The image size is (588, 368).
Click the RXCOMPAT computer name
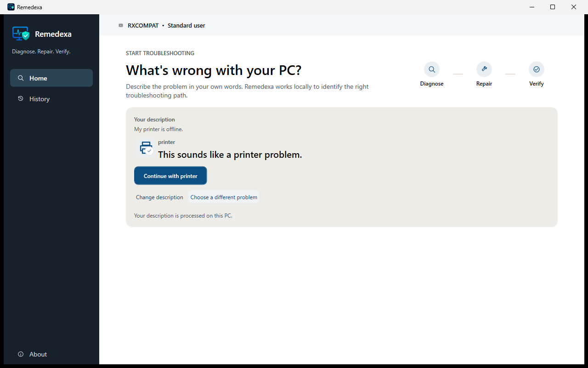(x=143, y=25)
